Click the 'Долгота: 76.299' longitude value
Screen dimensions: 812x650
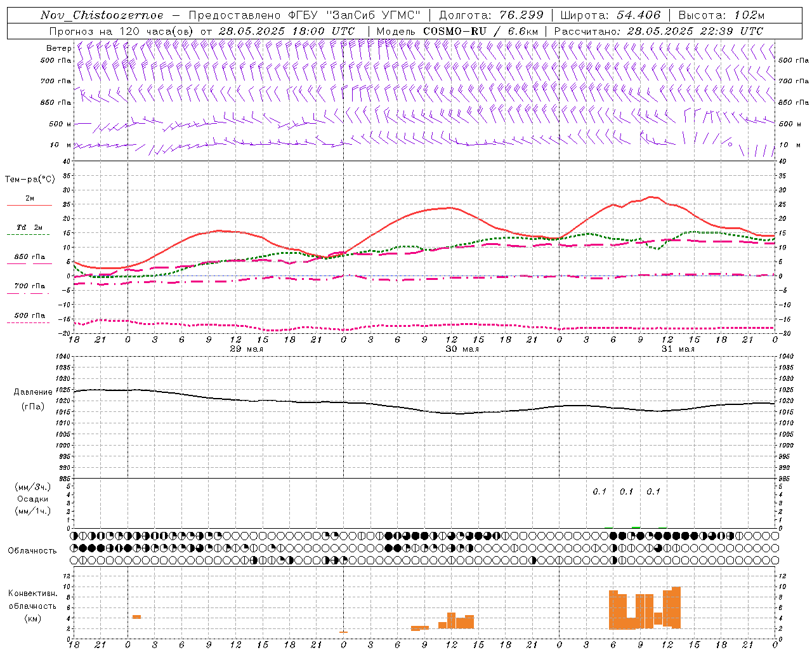coord(491,15)
